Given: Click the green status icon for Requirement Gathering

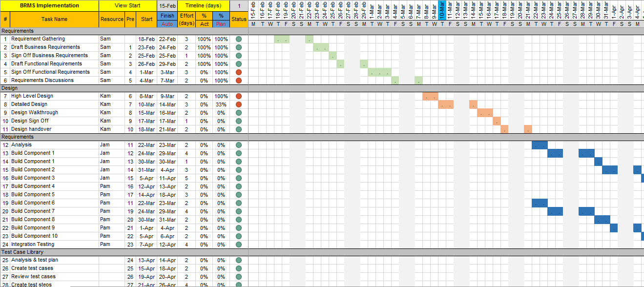Looking at the screenshot, I should pyautogui.click(x=238, y=39).
